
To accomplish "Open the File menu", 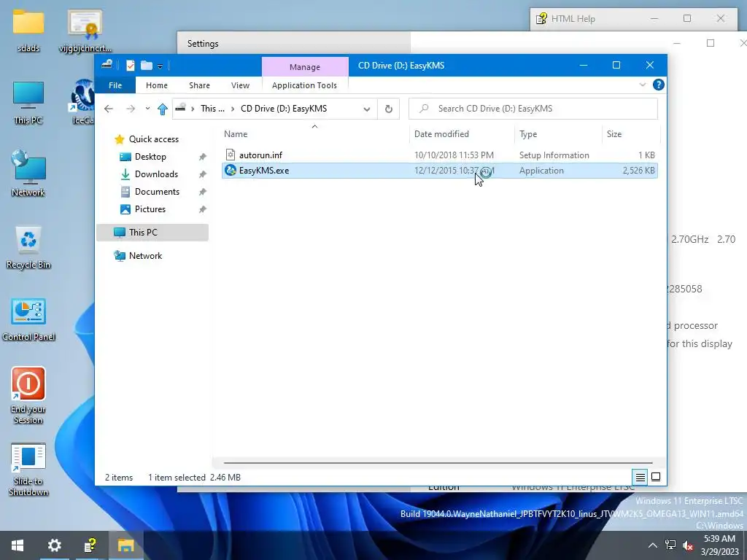I will 115,85.
